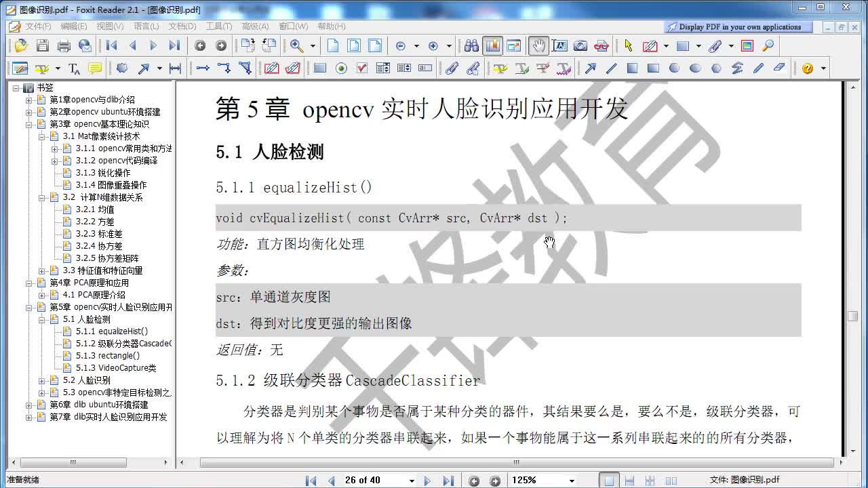Open the 视图(V) menu
The width and height of the screenshot is (868, 488).
tap(109, 26)
